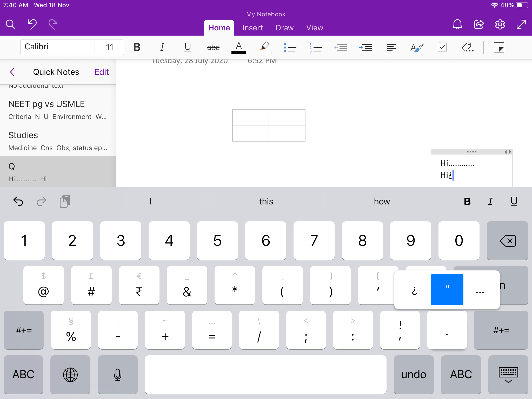Tap the sticky note icon

point(499,47)
